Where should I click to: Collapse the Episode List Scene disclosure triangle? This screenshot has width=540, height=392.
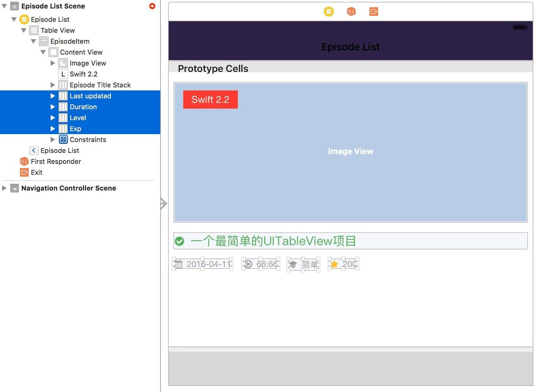click(4, 6)
